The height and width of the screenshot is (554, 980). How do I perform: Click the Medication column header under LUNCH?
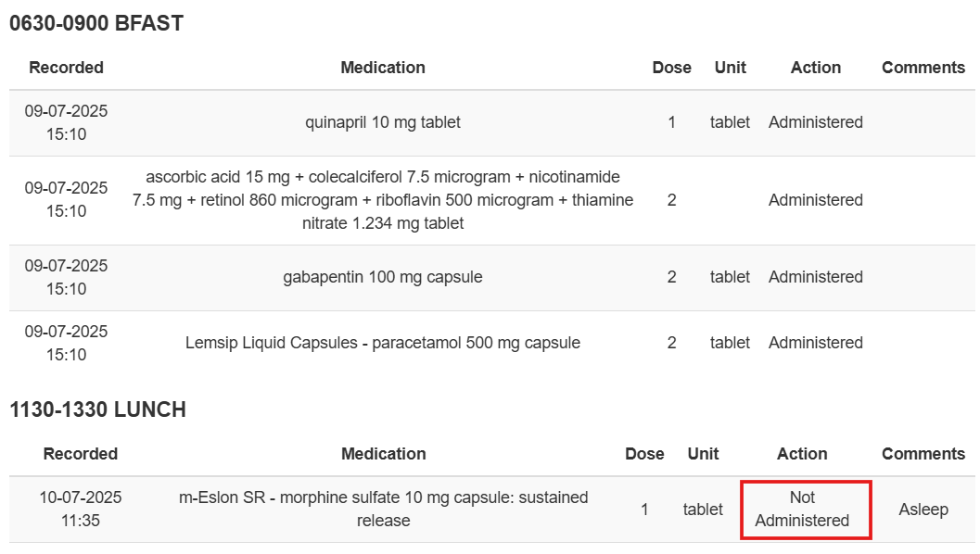point(383,454)
